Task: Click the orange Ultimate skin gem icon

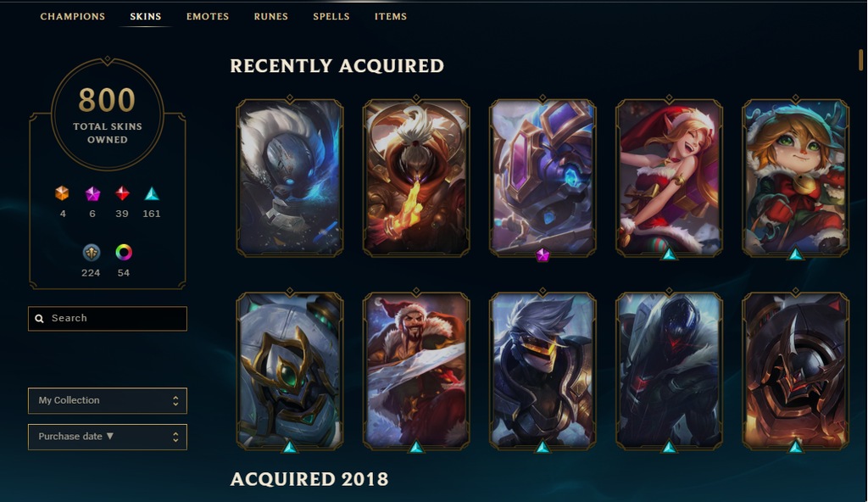Action: tap(62, 193)
